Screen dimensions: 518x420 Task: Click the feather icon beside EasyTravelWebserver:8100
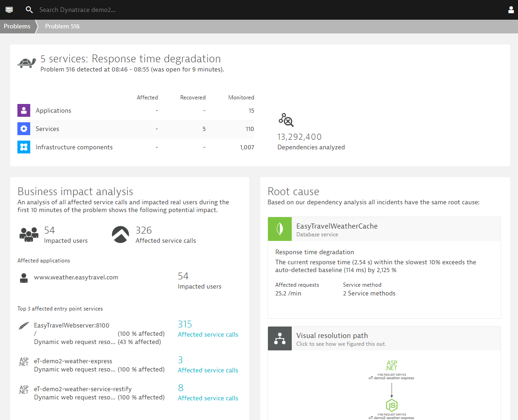point(23,325)
